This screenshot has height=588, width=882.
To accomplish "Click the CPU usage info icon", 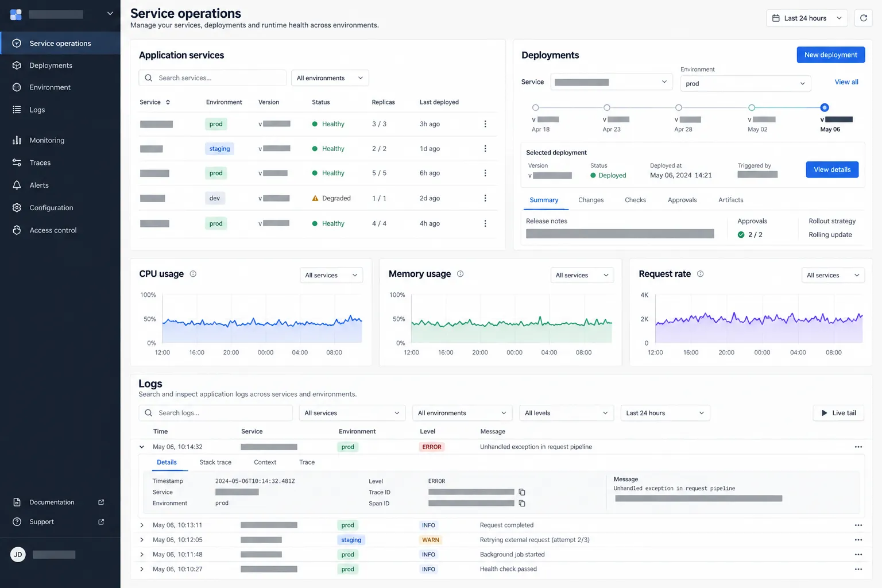I will (x=193, y=274).
